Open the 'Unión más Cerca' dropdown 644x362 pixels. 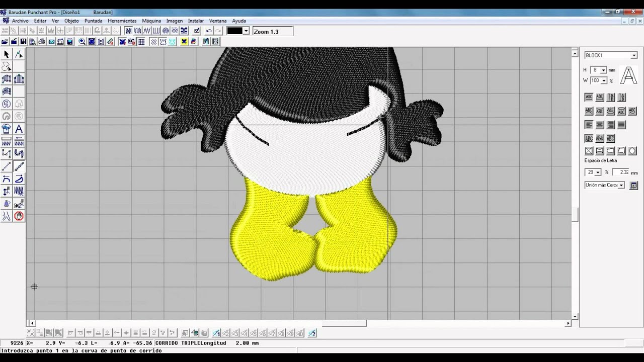tap(621, 185)
